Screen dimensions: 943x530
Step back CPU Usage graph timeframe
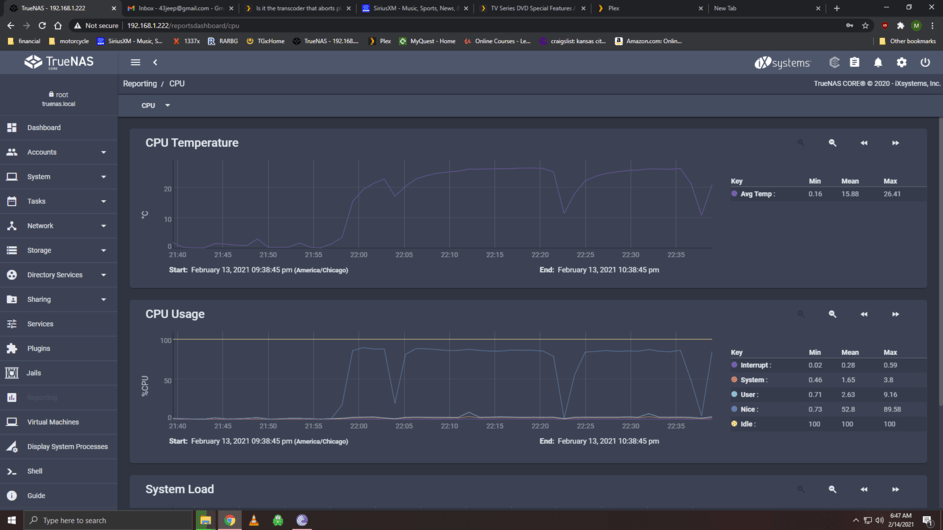click(864, 314)
